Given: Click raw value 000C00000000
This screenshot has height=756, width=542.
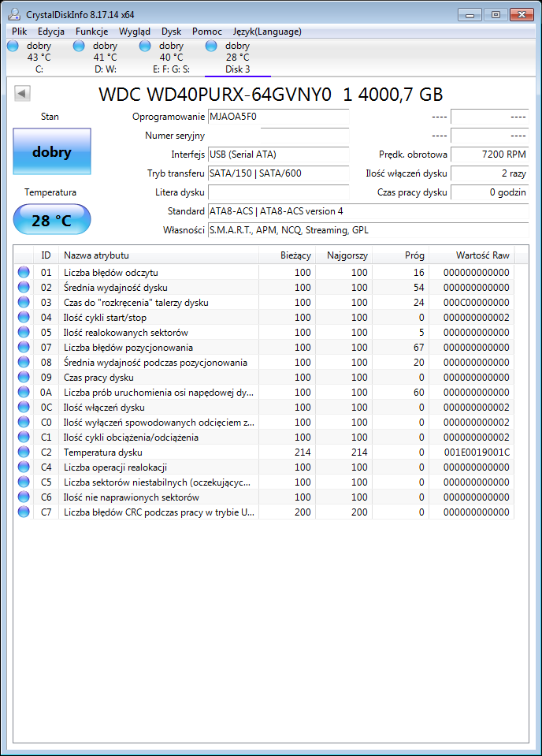Looking at the screenshot, I should 477,302.
